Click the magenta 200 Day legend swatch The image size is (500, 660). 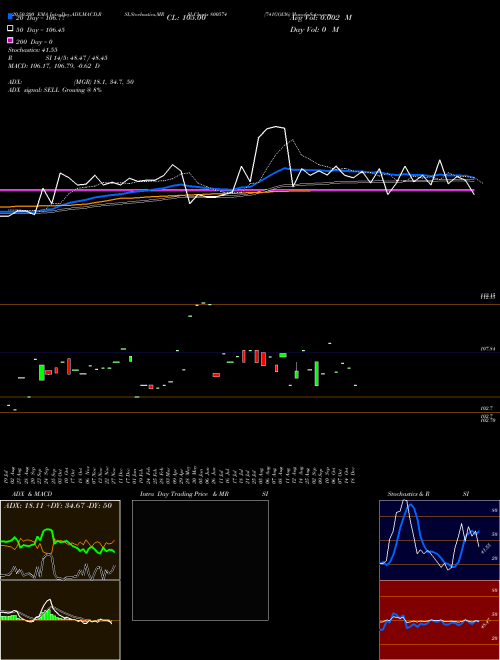pyautogui.click(x=10, y=40)
